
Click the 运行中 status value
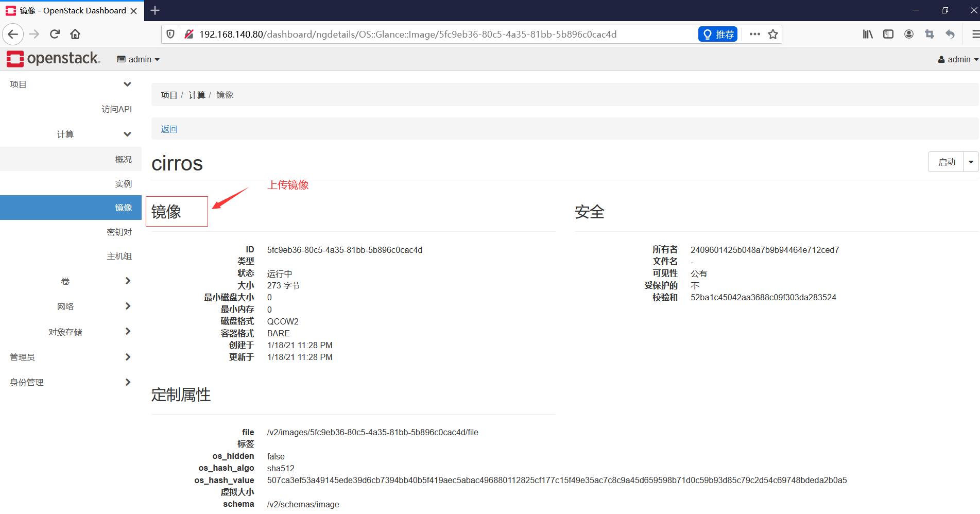[x=280, y=273]
